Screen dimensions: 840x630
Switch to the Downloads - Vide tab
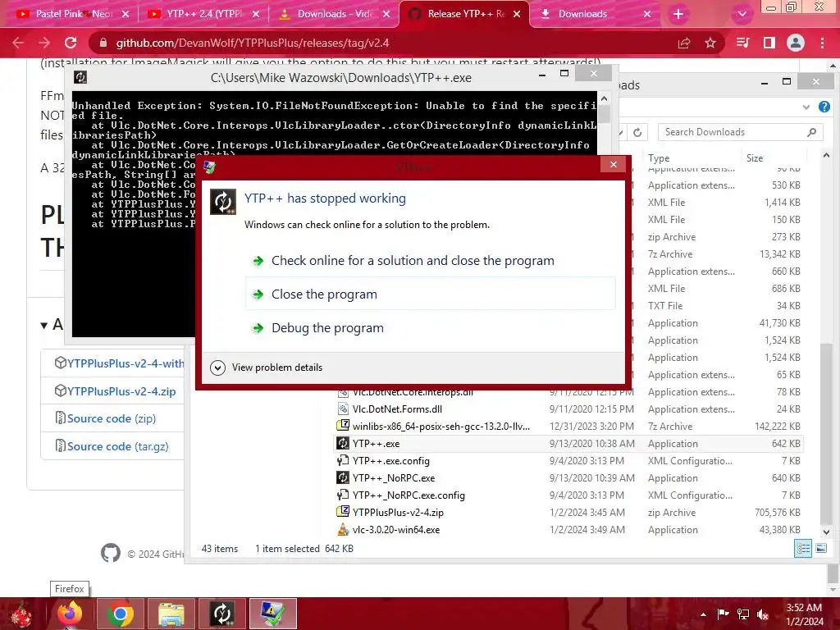coord(335,14)
